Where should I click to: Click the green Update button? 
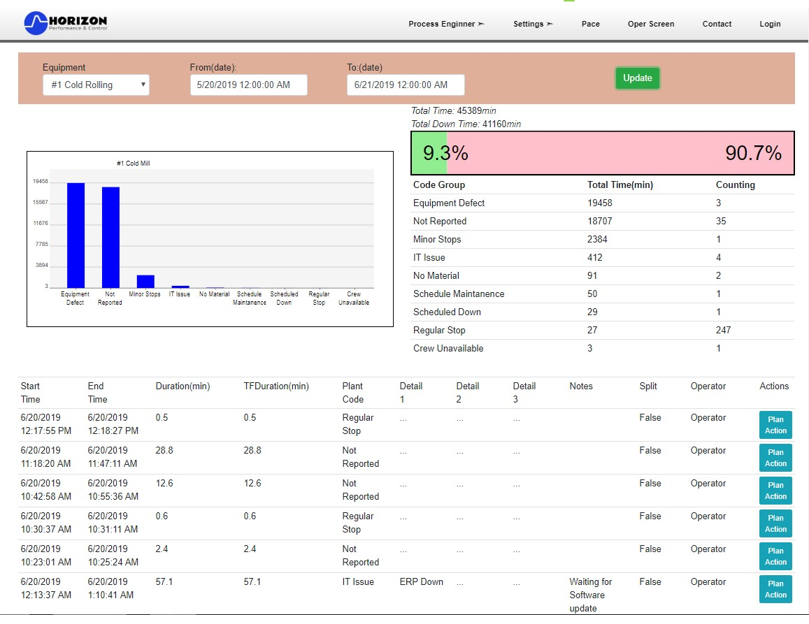(637, 78)
